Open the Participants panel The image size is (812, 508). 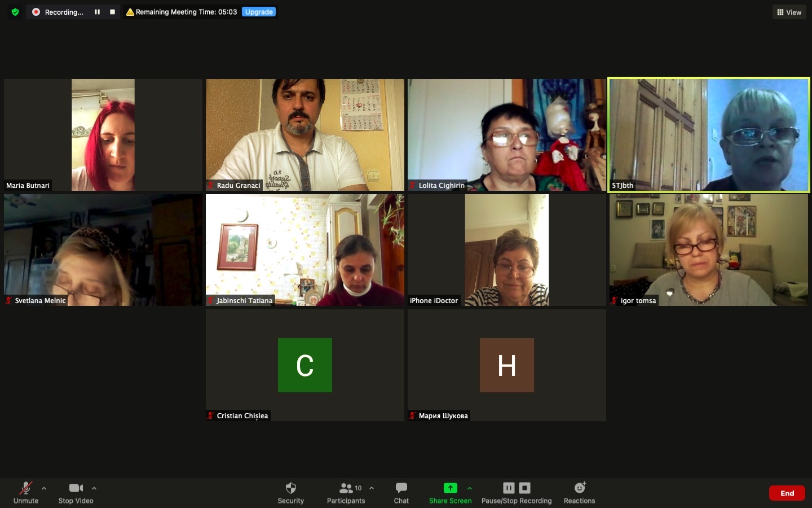(x=346, y=488)
